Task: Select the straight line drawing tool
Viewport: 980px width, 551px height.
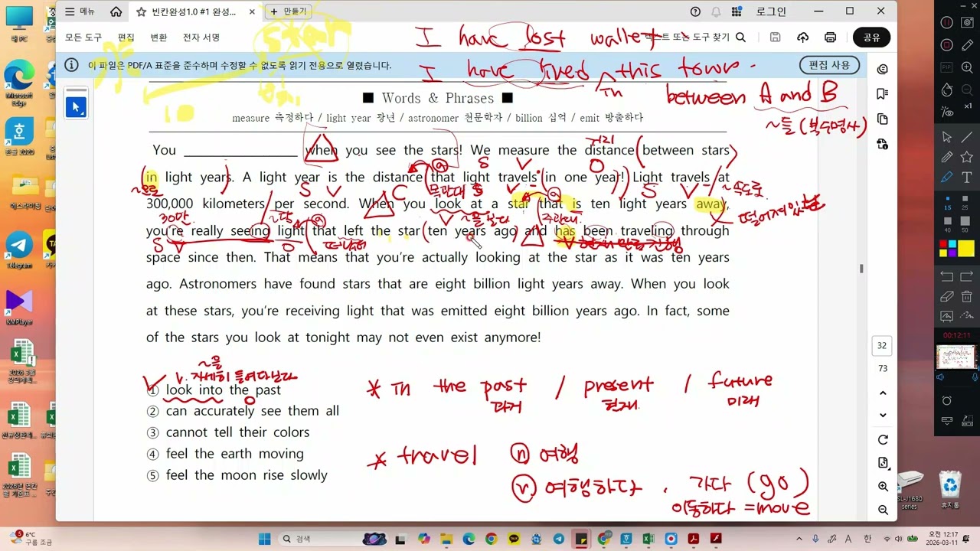Action: point(967,137)
